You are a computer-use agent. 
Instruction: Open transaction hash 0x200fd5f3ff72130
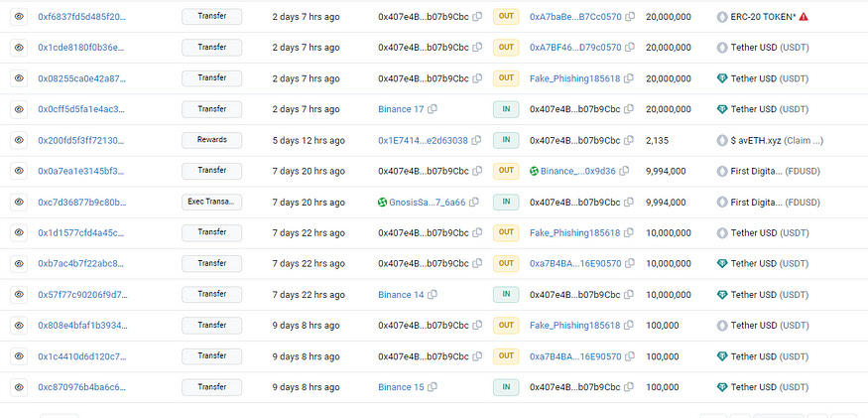point(82,140)
